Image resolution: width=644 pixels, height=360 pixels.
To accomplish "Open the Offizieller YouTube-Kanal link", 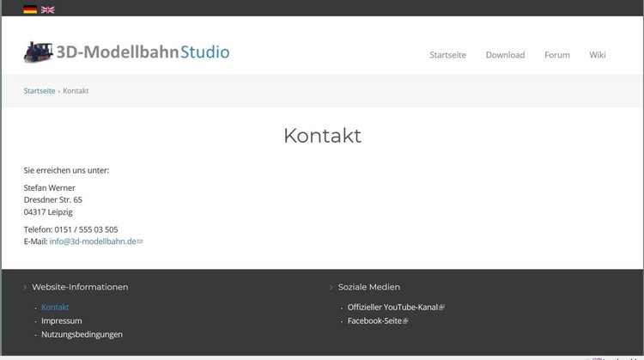I will (x=392, y=307).
